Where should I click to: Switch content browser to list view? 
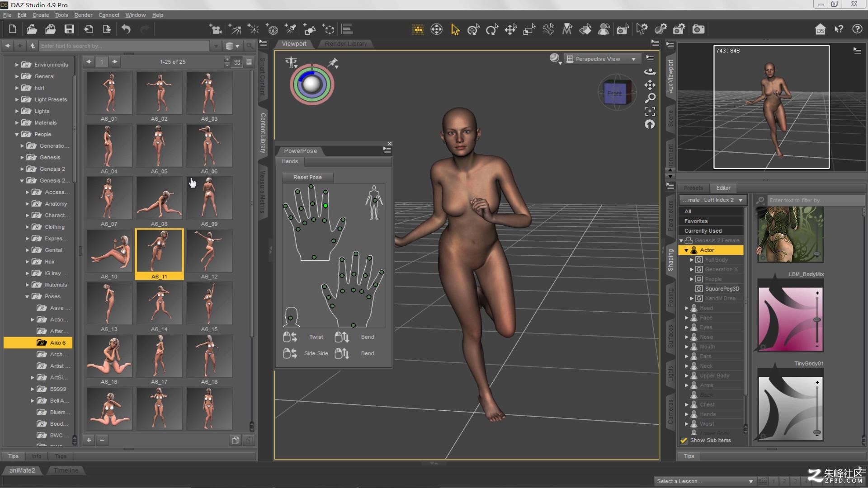tap(249, 62)
